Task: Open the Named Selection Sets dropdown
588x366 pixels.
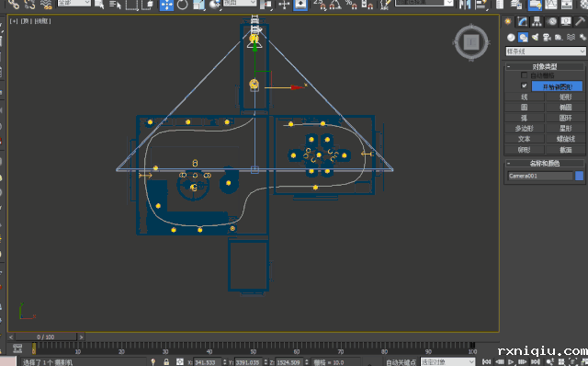Action: click(x=424, y=3)
